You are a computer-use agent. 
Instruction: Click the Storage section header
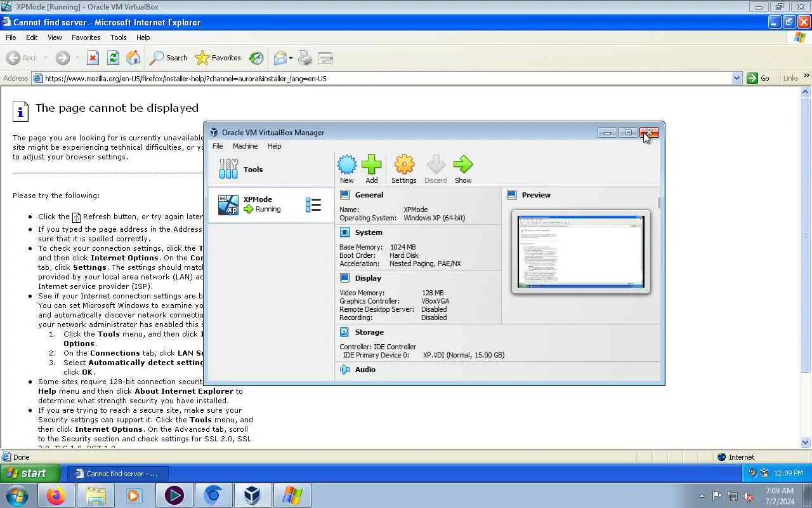click(369, 332)
